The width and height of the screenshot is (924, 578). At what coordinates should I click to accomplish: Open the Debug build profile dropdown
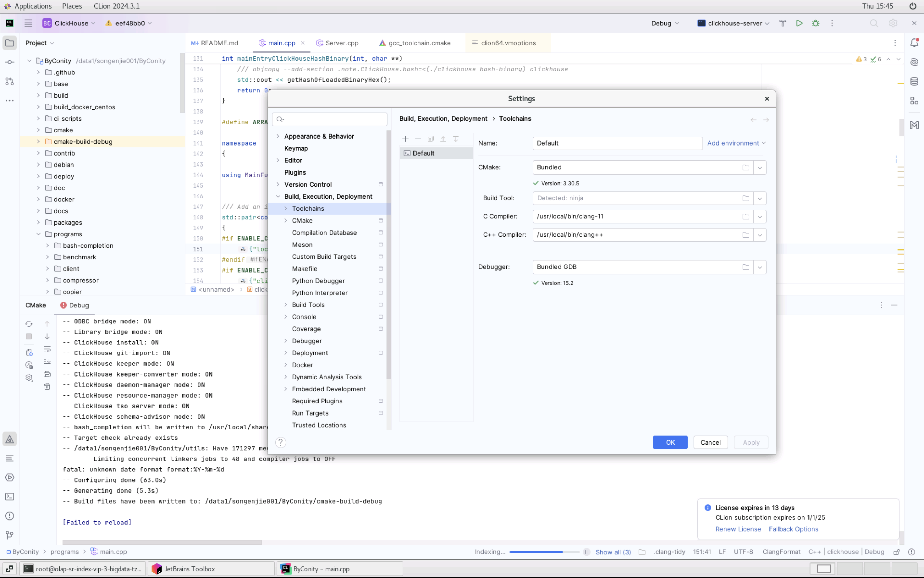pos(665,23)
